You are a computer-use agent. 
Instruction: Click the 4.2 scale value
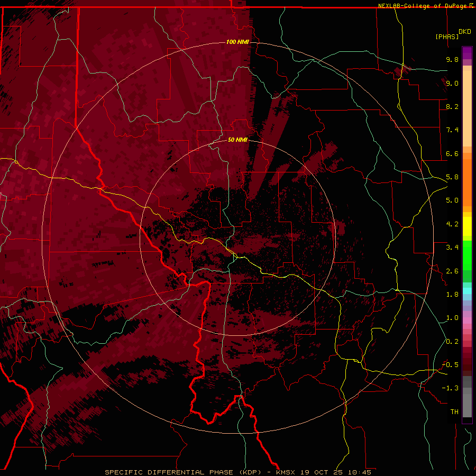[452, 224]
